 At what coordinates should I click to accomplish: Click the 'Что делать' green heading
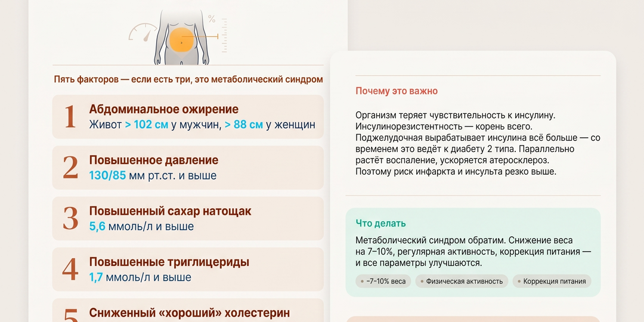[x=380, y=224]
